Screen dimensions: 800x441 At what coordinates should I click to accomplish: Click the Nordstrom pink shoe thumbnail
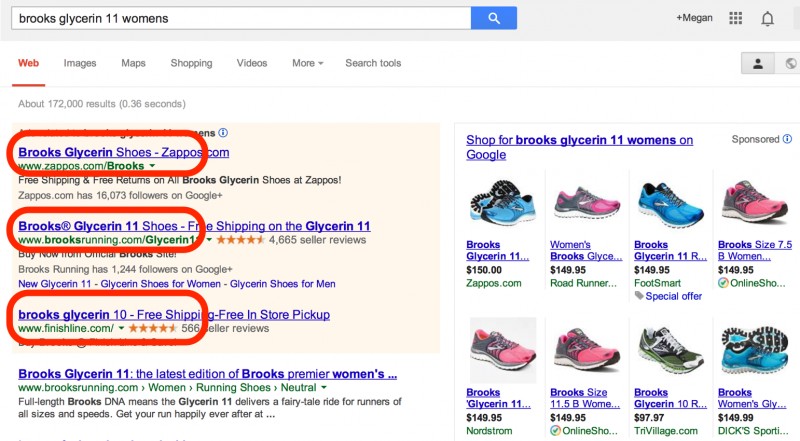coord(503,350)
